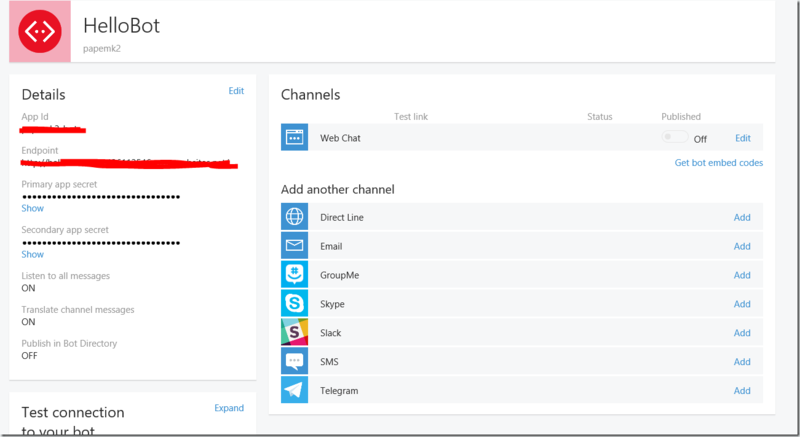Click the Status column header
Screen dimensions: 800x437
click(x=599, y=117)
